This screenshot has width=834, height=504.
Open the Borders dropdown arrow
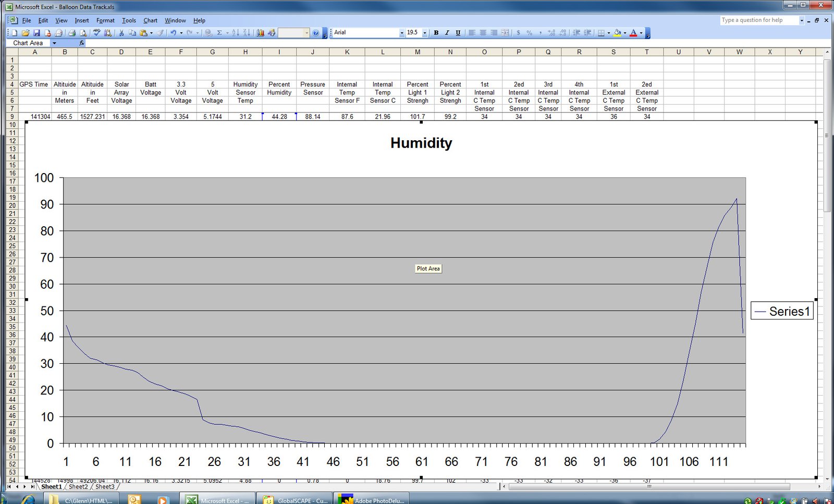pos(609,33)
